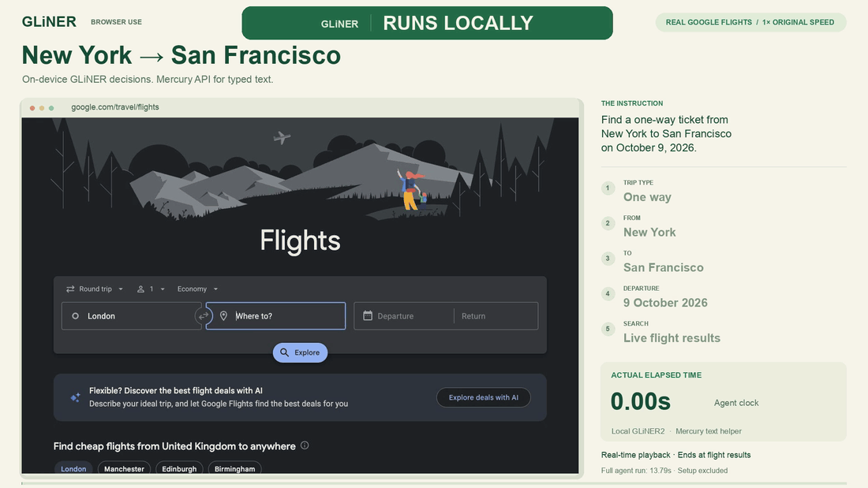Click the origin circle icon beside London

[75, 316]
